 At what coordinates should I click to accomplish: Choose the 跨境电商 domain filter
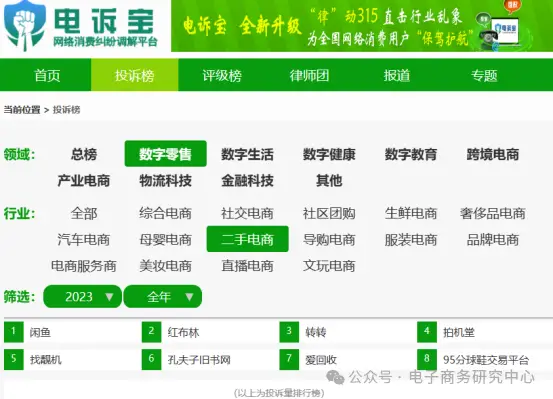(493, 154)
